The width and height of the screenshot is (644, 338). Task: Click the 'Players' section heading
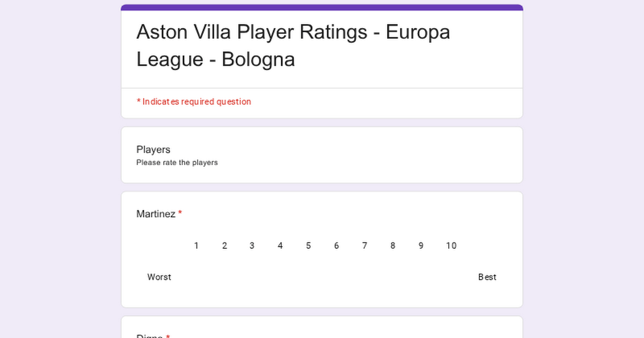pyautogui.click(x=153, y=150)
